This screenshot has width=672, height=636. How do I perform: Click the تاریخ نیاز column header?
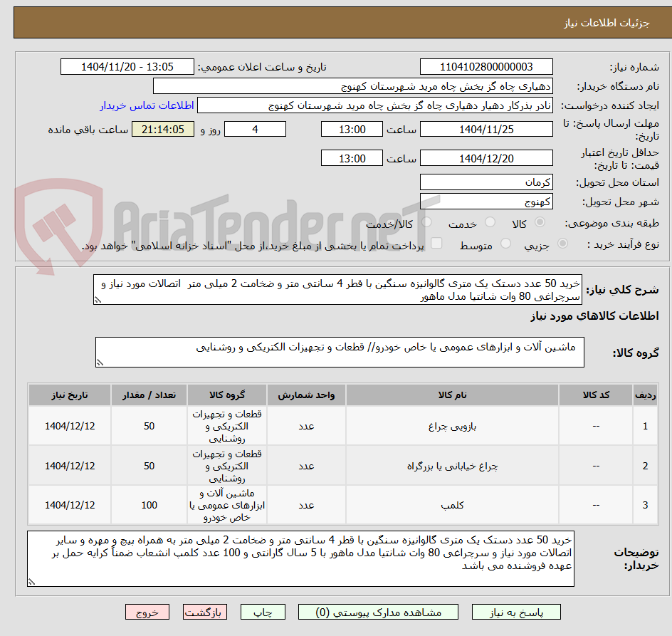tap(70, 395)
